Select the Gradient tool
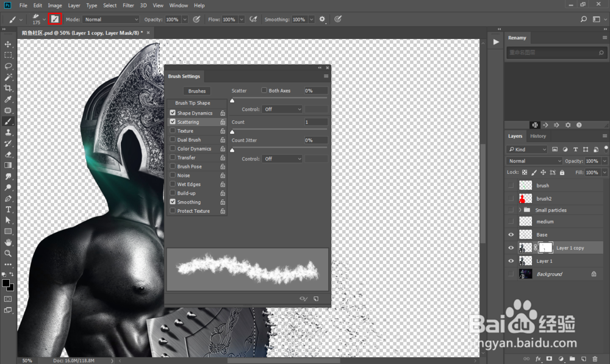 (8, 165)
